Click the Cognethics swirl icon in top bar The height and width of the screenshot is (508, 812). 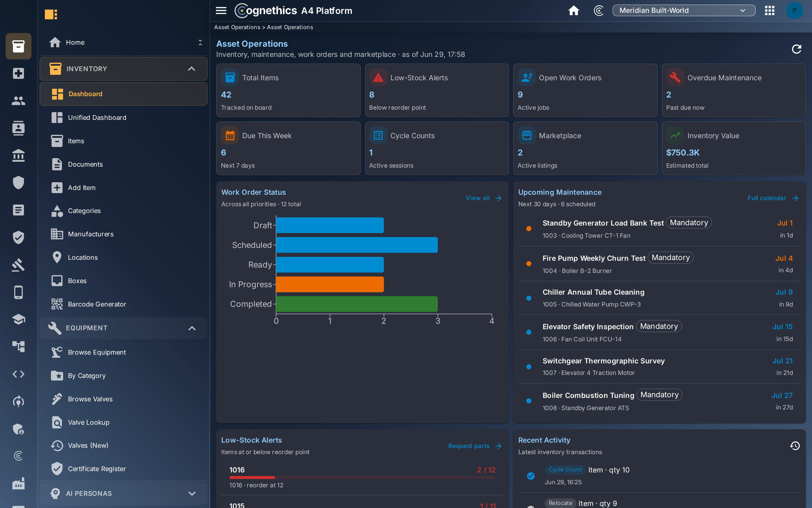[x=599, y=10]
